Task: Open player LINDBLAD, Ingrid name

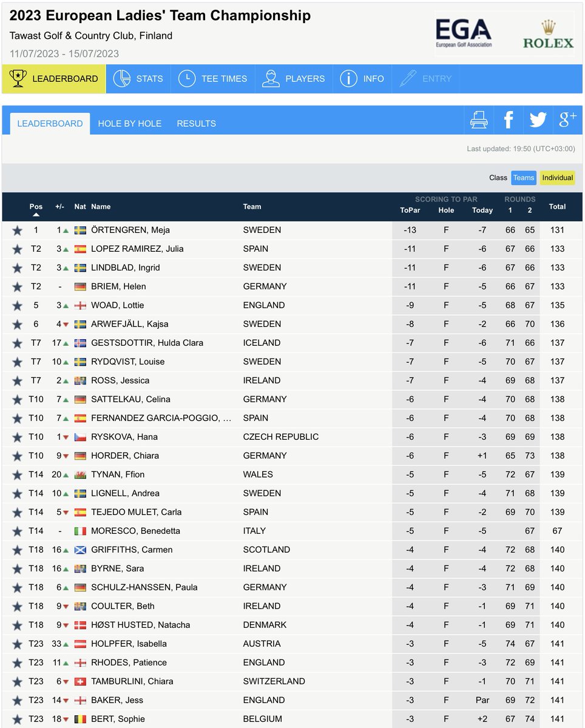Action: point(126,268)
